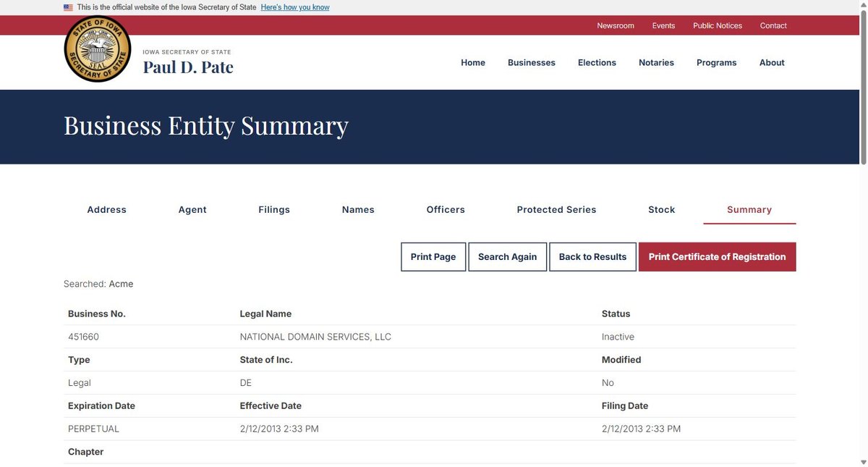Image resolution: width=868 pixels, height=467 pixels.
Task: Open the Elections navigation menu
Action: [597, 63]
